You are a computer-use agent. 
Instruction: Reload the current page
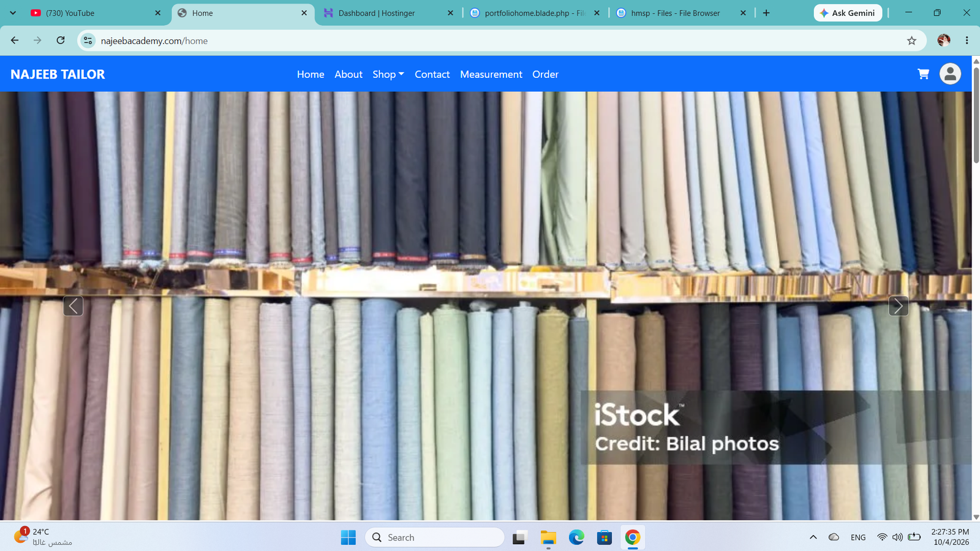coord(61,40)
